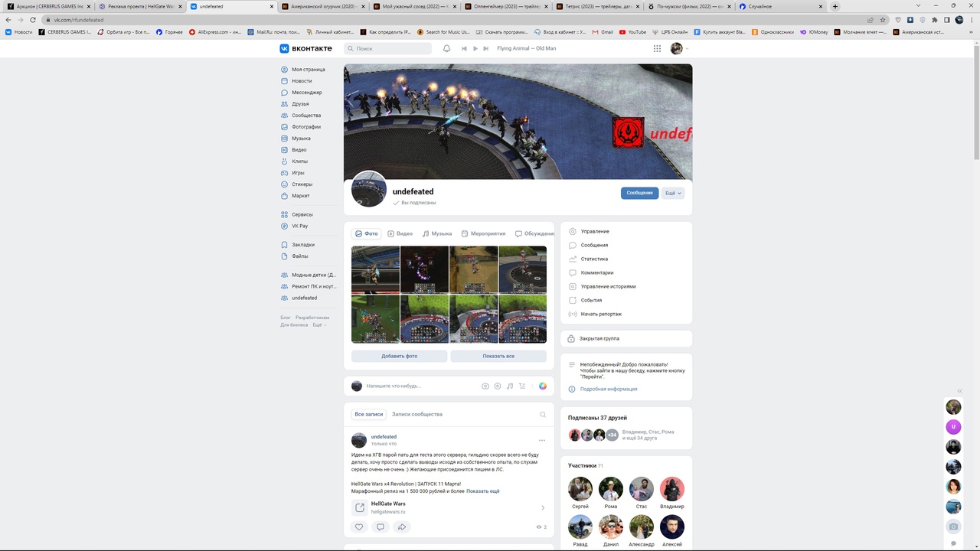
Task: Bookmark this page with the star icon
Action: pyautogui.click(x=883, y=20)
